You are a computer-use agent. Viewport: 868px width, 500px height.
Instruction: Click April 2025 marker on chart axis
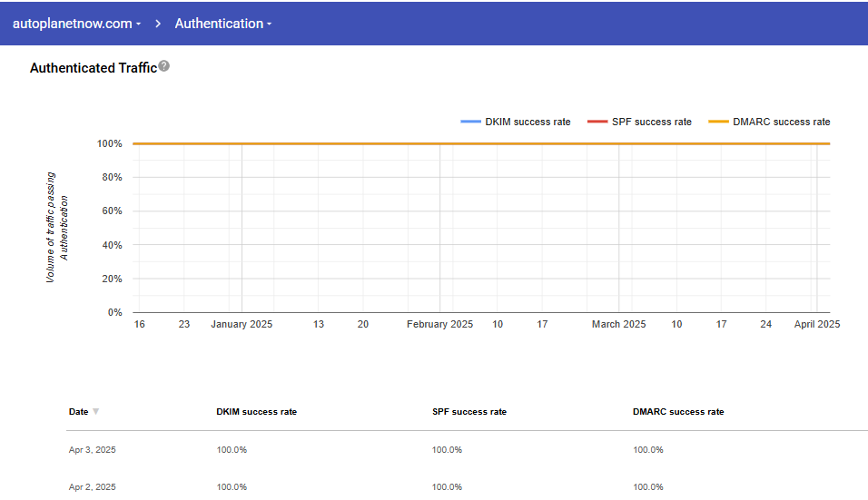tap(817, 324)
